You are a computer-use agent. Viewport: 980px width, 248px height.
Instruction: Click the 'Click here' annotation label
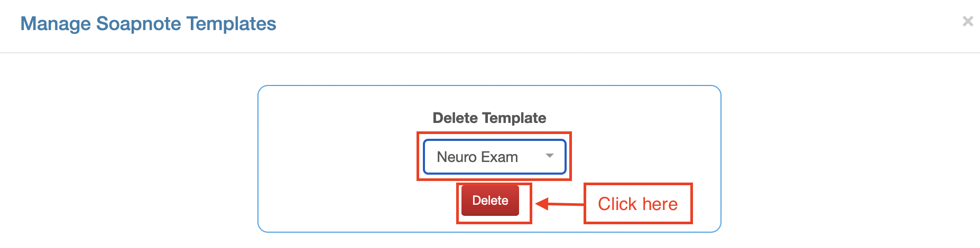(637, 204)
